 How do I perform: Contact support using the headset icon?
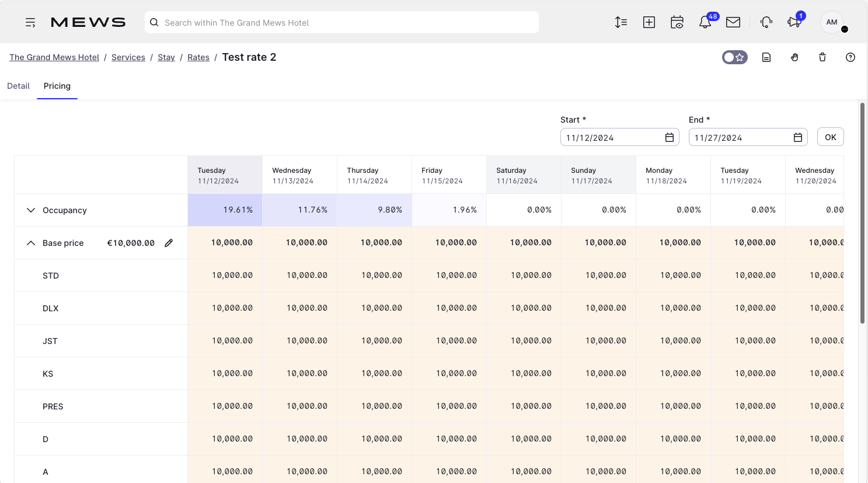pos(765,22)
